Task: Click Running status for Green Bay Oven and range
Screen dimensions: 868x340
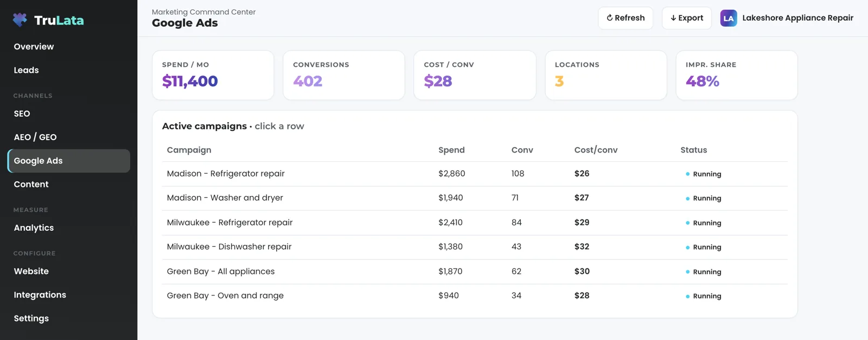Action: pos(704,296)
